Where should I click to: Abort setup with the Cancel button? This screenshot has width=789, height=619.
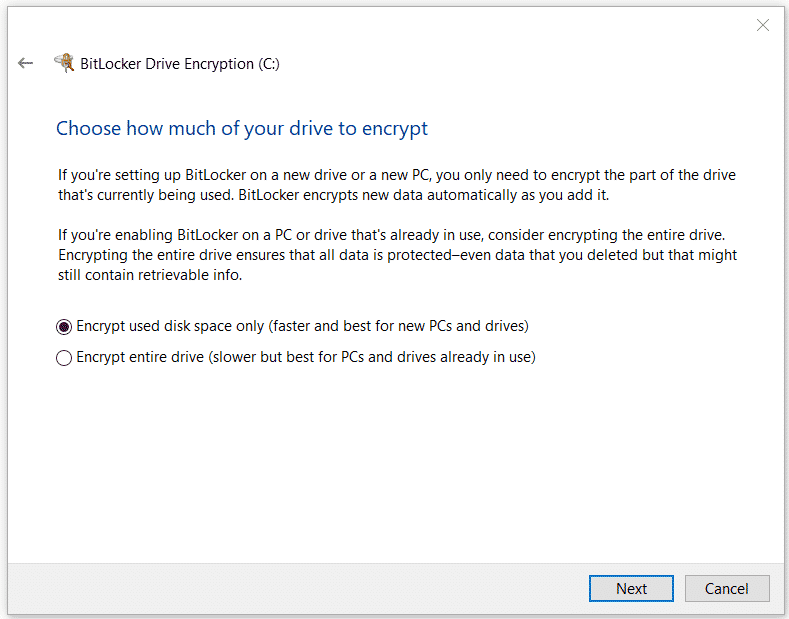727,588
